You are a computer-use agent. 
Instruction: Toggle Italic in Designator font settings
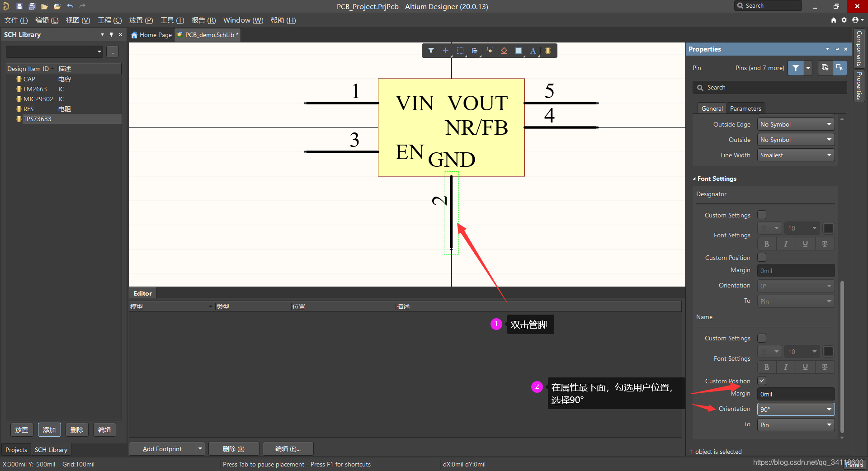(x=786, y=244)
